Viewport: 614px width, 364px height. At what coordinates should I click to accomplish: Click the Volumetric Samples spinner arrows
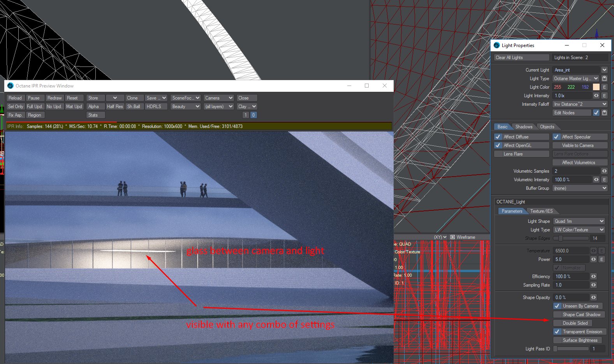click(x=604, y=171)
